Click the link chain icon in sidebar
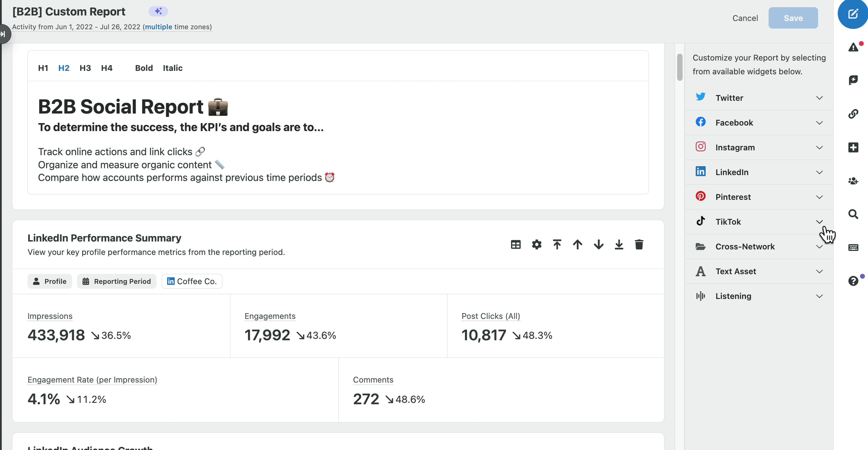 pos(853,114)
